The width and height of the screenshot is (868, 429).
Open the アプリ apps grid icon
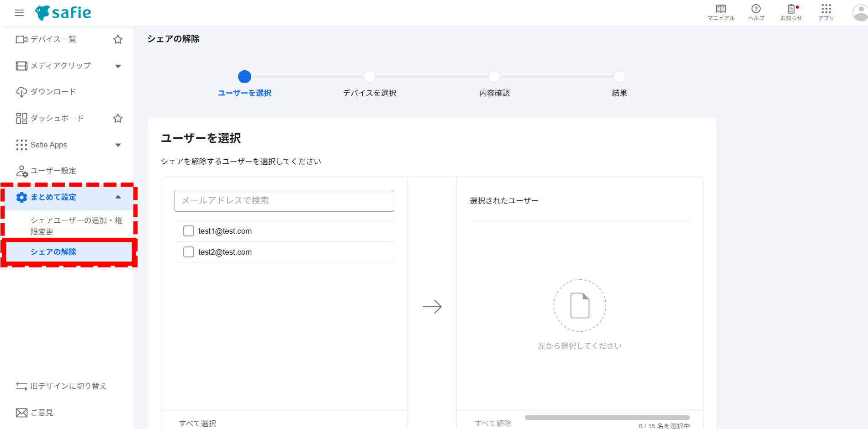point(826,12)
